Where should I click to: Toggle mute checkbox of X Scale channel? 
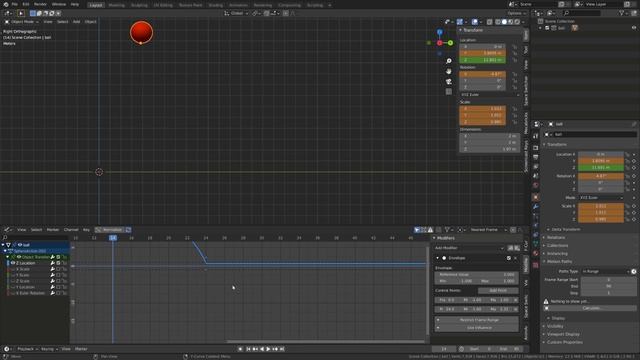[58, 269]
